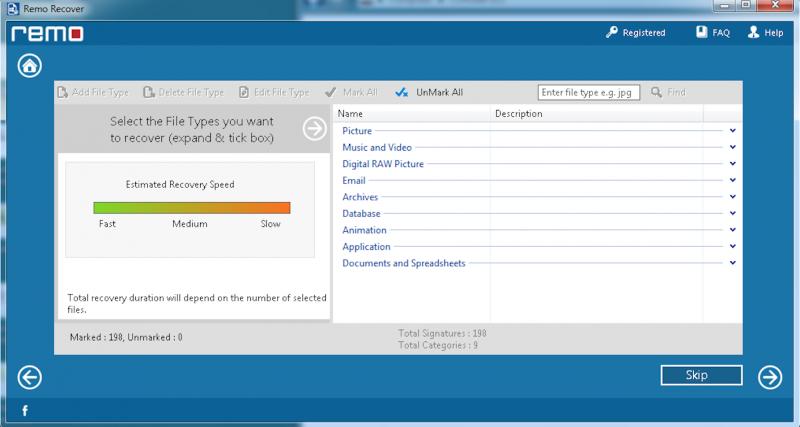Click the UnMark All check icon

(402, 92)
